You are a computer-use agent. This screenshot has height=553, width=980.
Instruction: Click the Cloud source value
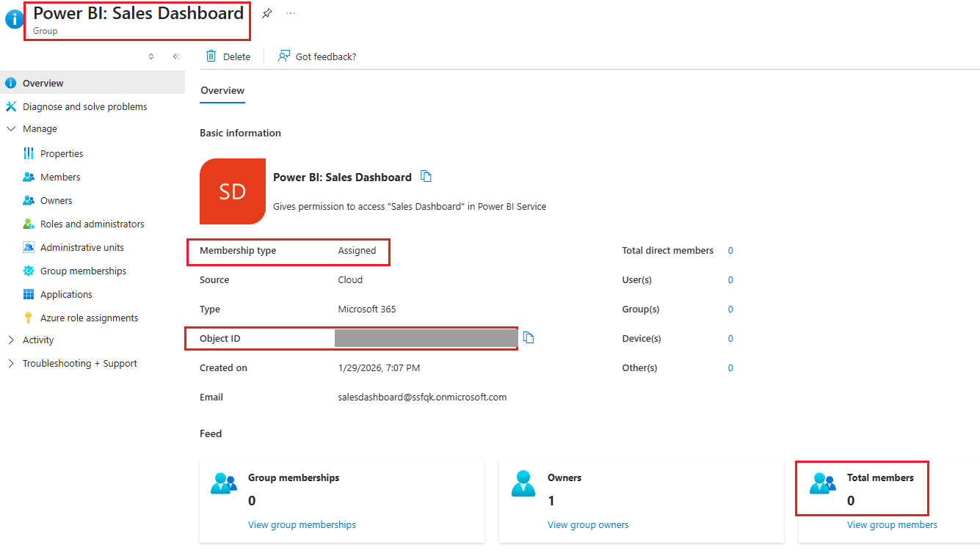[350, 279]
